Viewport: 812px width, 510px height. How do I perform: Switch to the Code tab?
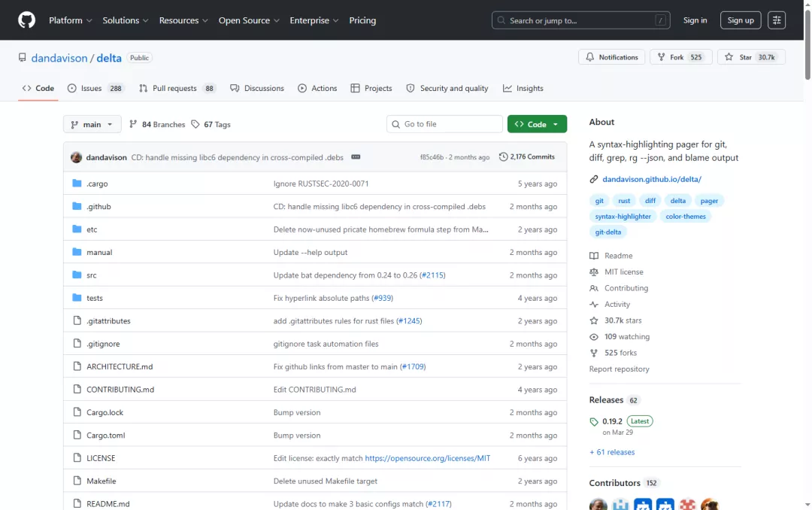(38, 88)
